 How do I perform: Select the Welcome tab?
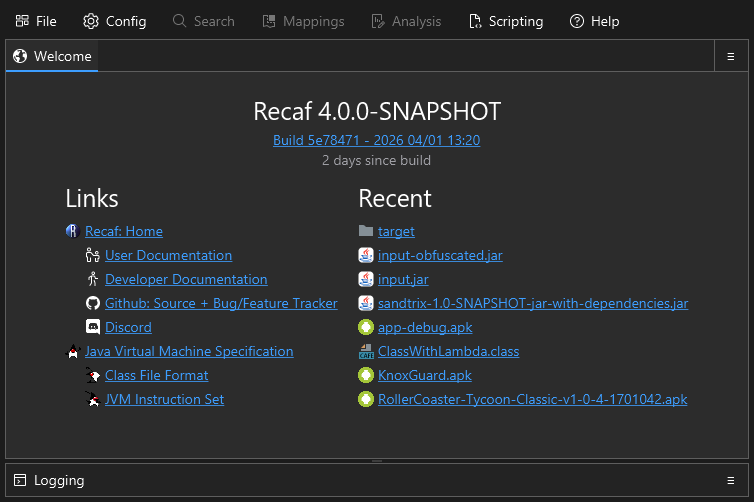pos(52,56)
